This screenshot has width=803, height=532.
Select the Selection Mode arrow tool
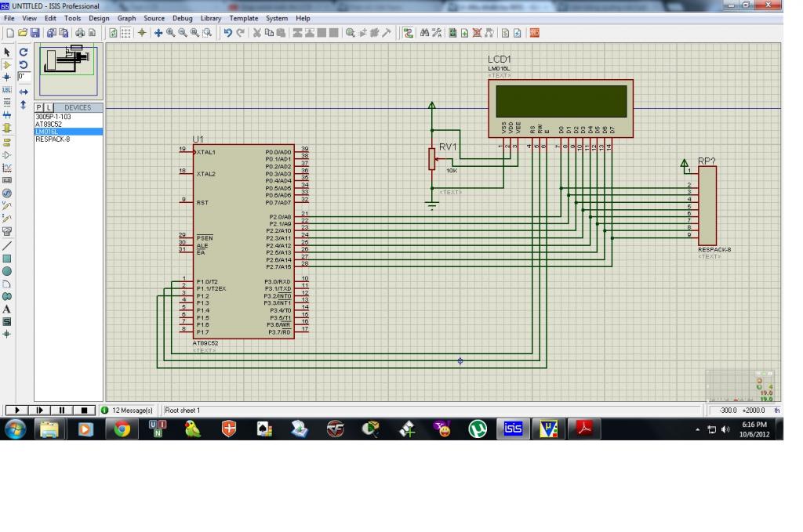coord(7,52)
